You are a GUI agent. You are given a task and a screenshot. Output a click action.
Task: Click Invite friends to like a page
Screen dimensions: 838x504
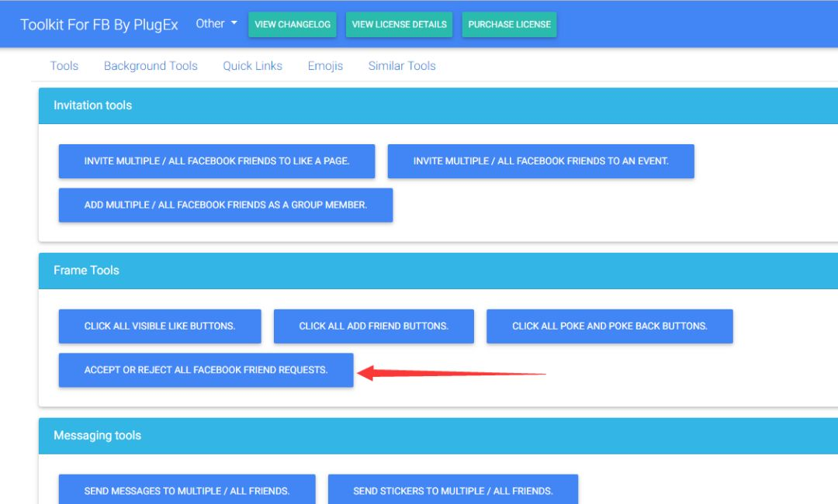pos(216,161)
